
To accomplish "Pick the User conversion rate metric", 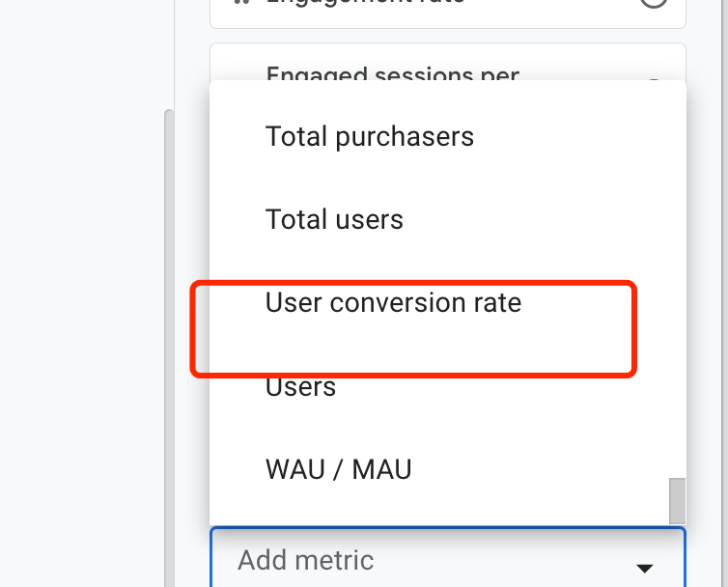I will tap(393, 303).
